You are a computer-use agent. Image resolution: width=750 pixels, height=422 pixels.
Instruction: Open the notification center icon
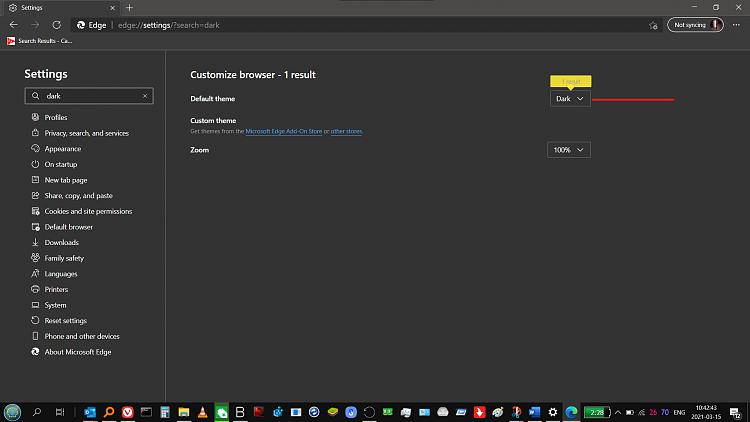(x=736, y=412)
